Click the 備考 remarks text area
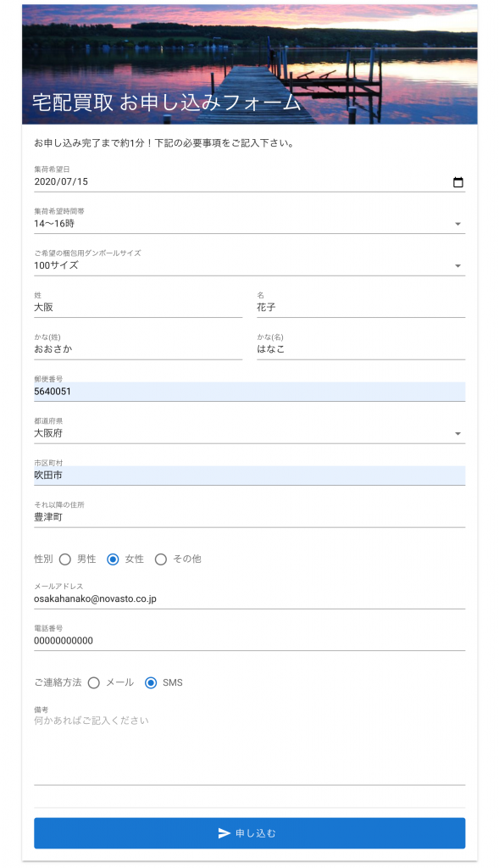 (x=249, y=749)
